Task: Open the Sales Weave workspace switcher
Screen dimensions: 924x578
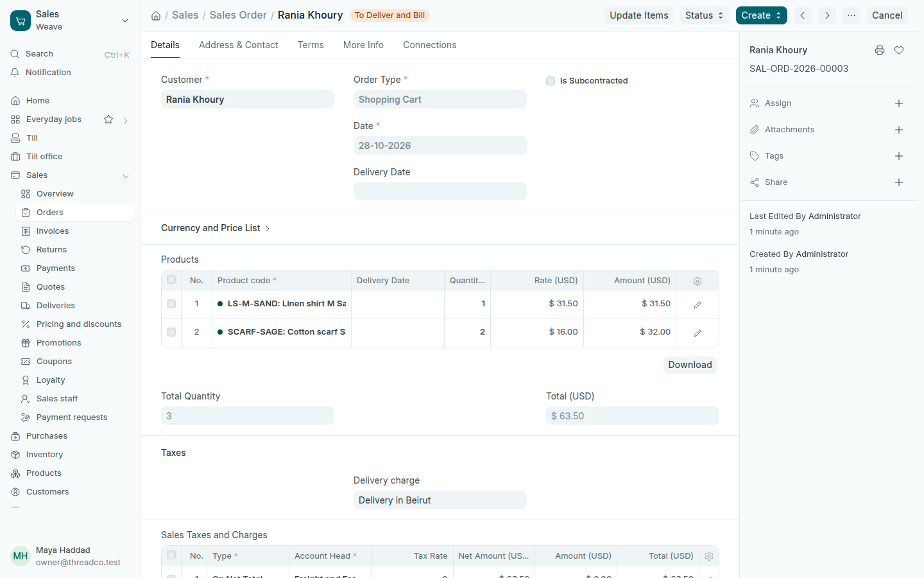Action: (71, 21)
